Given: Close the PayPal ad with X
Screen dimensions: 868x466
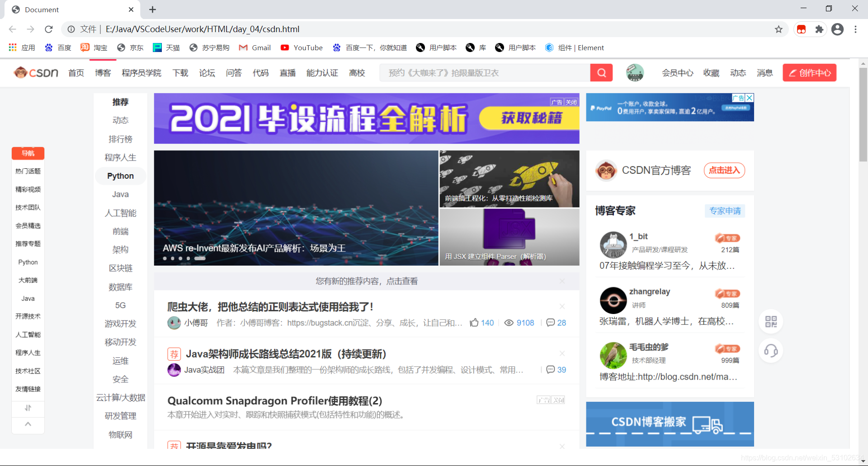Looking at the screenshot, I should (750, 98).
